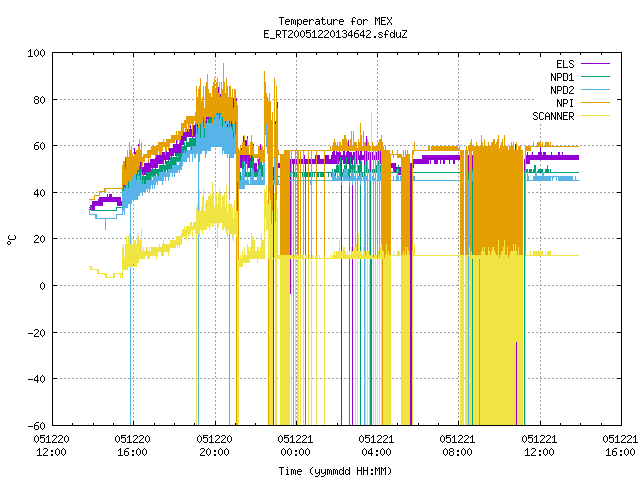Click the y-axis value 20
Viewport: 640px width, 480px height.
point(39,239)
